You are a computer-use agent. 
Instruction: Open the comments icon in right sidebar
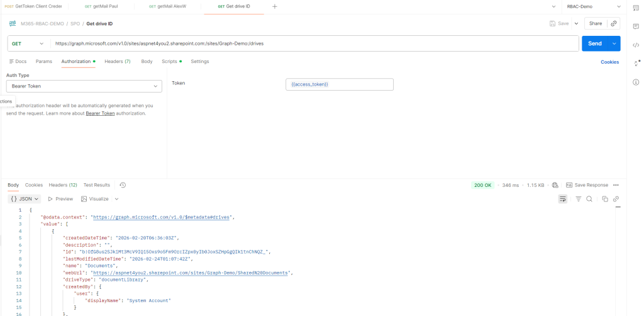point(636,26)
